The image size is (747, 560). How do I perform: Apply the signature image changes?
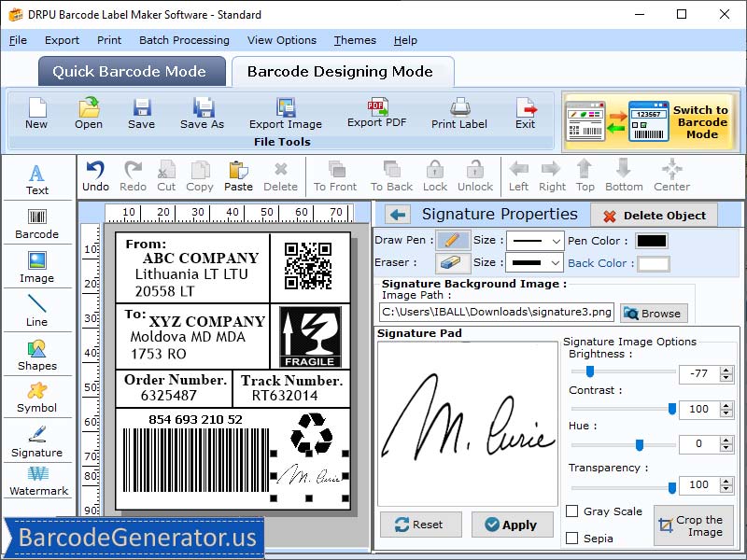pyautogui.click(x=512, y=525)
